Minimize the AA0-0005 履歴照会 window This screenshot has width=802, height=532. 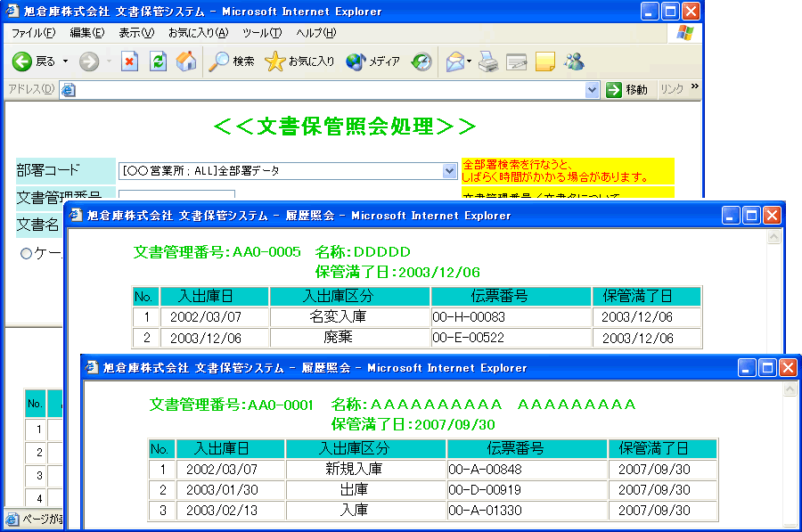click(x=730, y=216)
